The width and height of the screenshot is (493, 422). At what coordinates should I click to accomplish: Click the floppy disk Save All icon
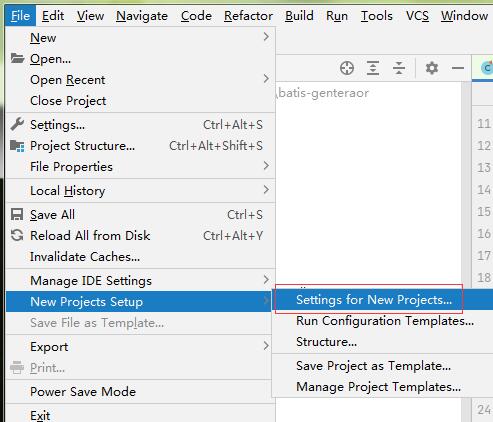pos(17,214)
